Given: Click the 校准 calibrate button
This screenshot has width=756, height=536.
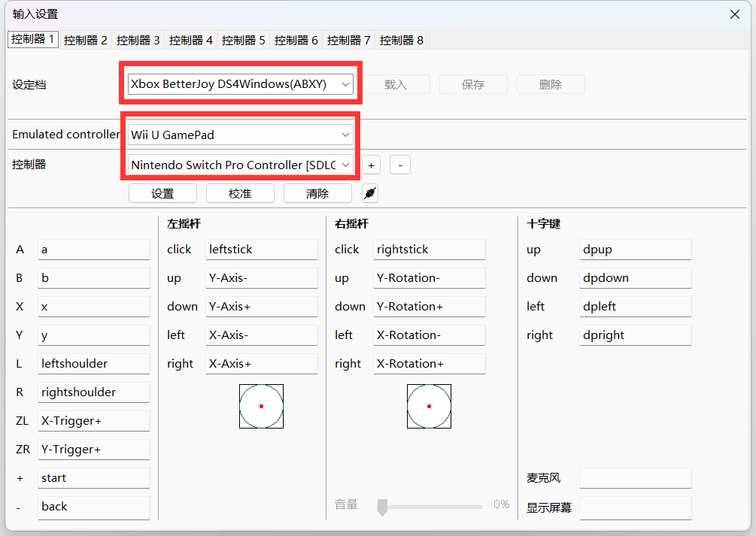Looking at the screenshot, I should pos(240,193).
